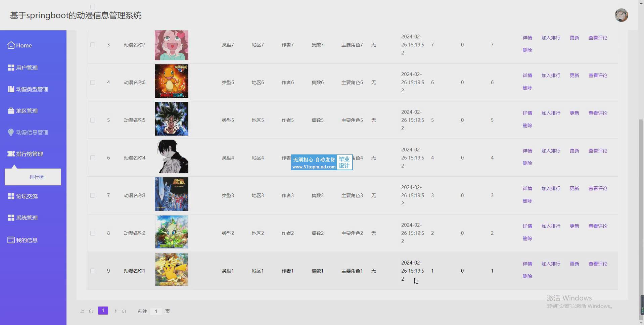
Task: Open the Goku cover for 动漫名称5
Action: pos(172,119)
